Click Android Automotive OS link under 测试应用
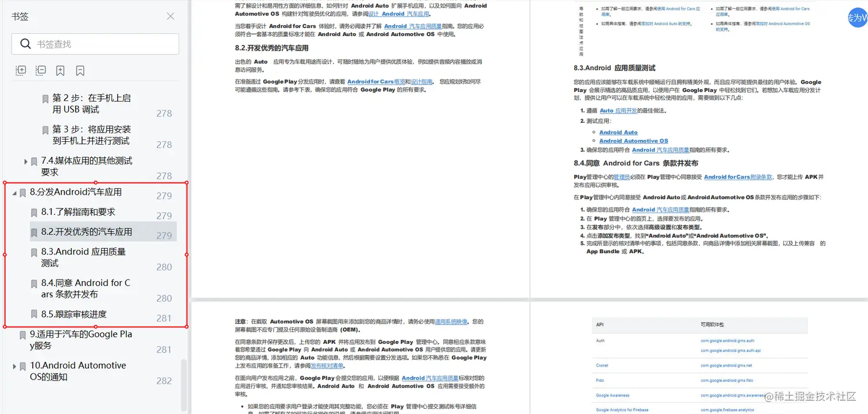Image resolution: width=868 pixels, height=414 pixels. coord(634,141)
